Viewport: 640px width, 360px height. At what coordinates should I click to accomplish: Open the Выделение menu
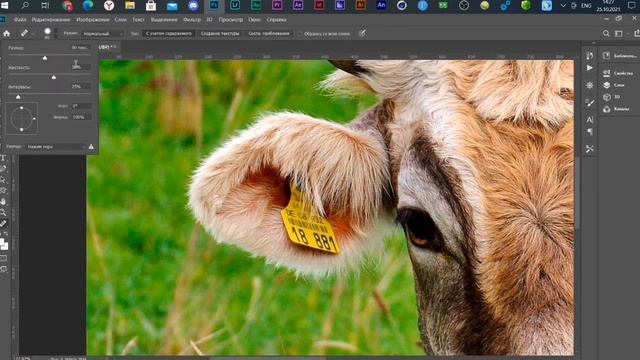tap(164, 20)
